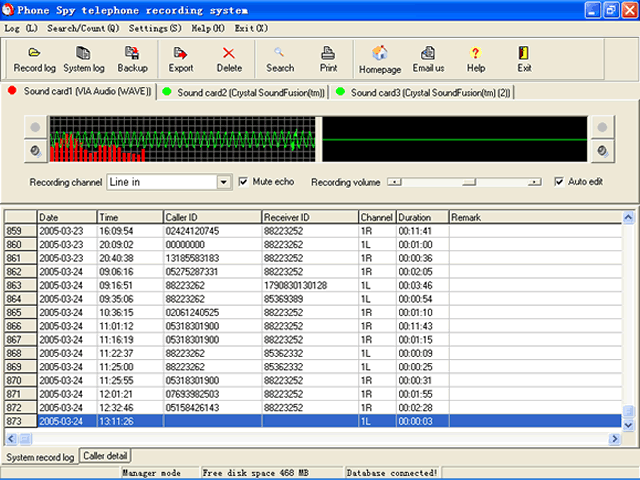Click the Help question mark icon

pos(476,60)
